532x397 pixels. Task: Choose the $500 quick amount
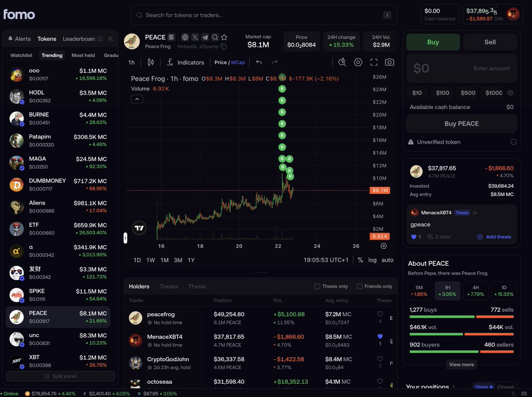[468, 93]
